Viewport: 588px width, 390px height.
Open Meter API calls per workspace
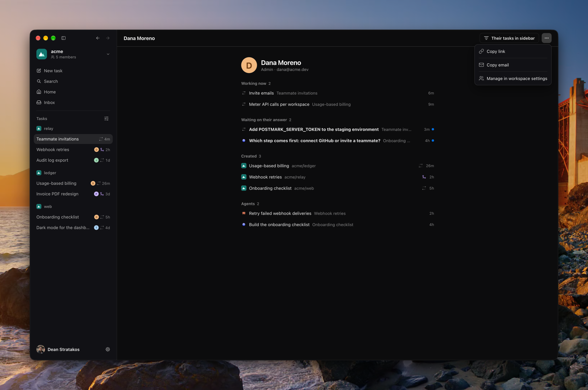tap(338, 104)
